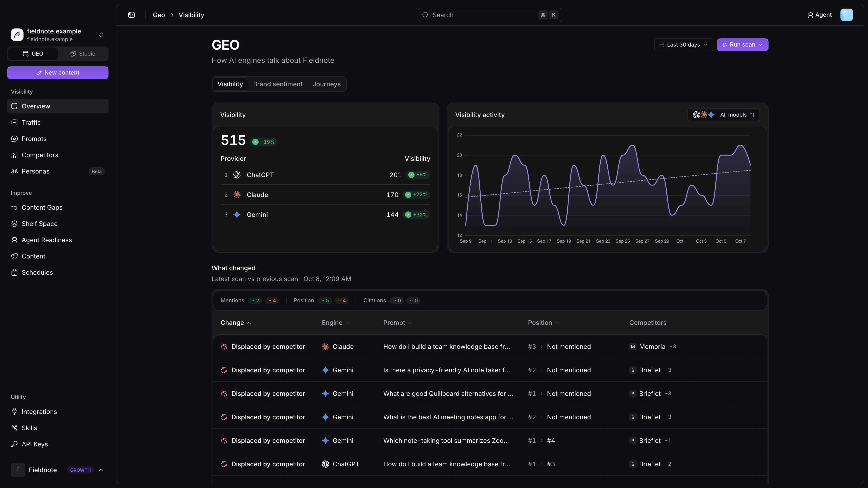Click the New content button
The width and height of the screenshot is (868, 488).
(58, 73)
